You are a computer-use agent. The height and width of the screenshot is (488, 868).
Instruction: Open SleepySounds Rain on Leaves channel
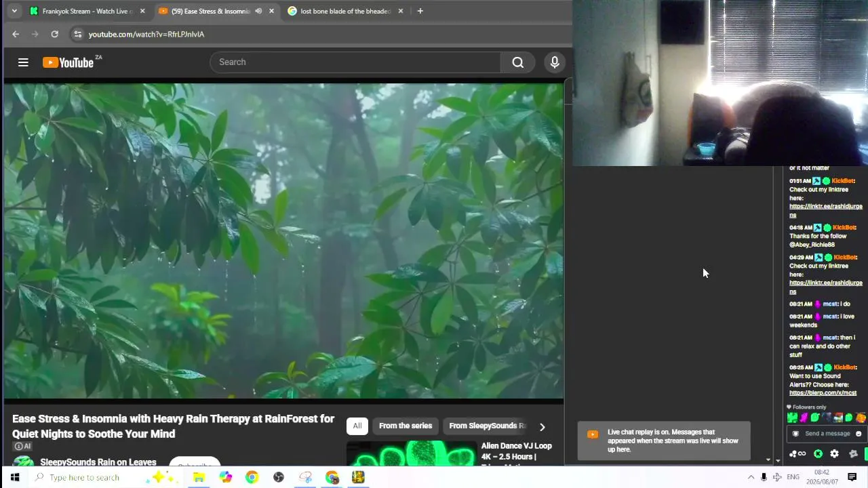98,462
